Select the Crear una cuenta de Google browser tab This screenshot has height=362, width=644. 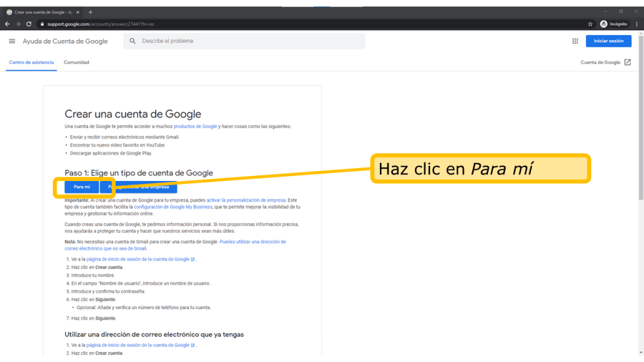click(x=43, y=13)
